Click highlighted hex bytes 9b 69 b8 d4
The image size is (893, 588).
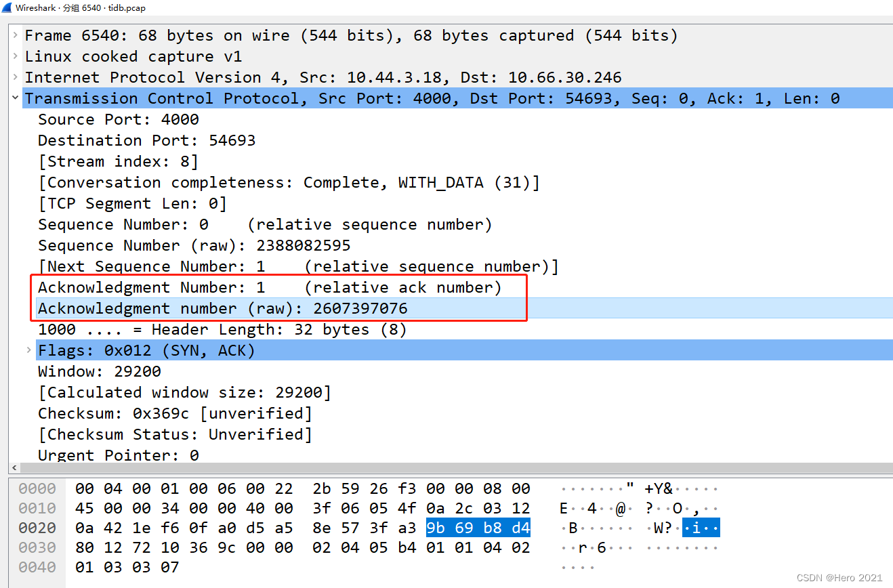click(x=478, y=528)
